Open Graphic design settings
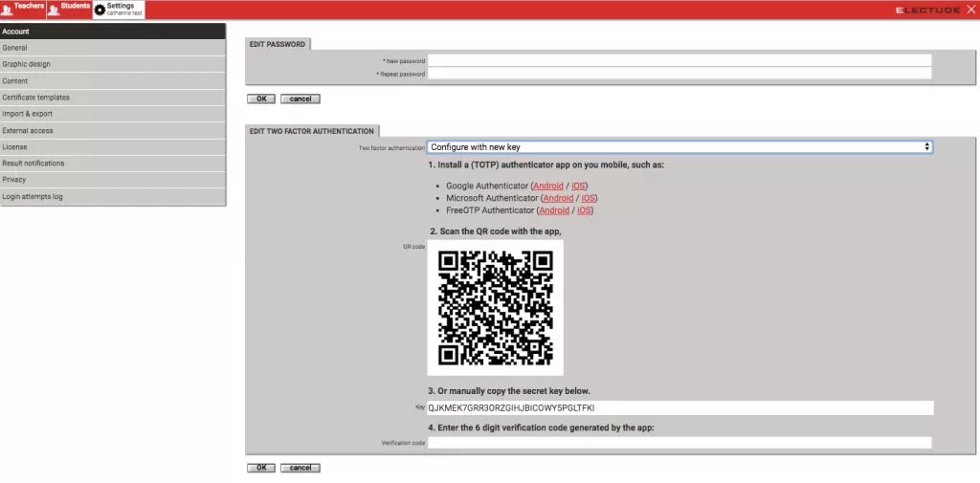The image size is (980, 483). click(x=113, y=64)
